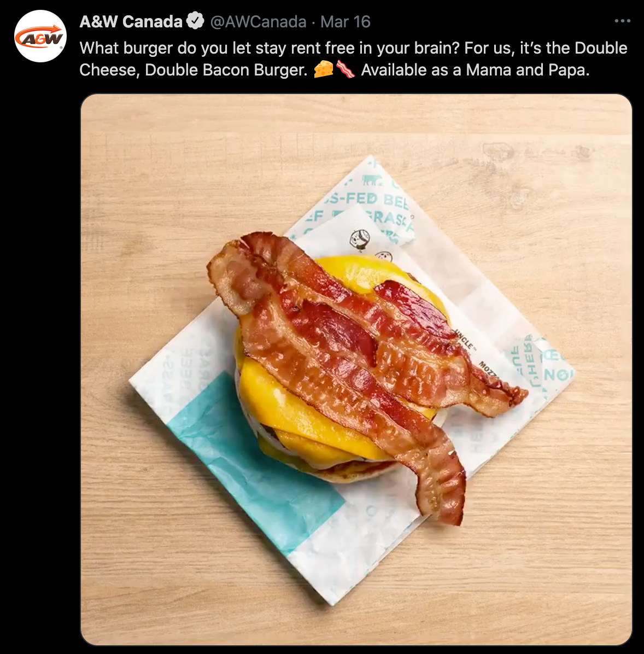Click the bacon emoji in tweet
644x654 pixels.
(x=346, y=69)
